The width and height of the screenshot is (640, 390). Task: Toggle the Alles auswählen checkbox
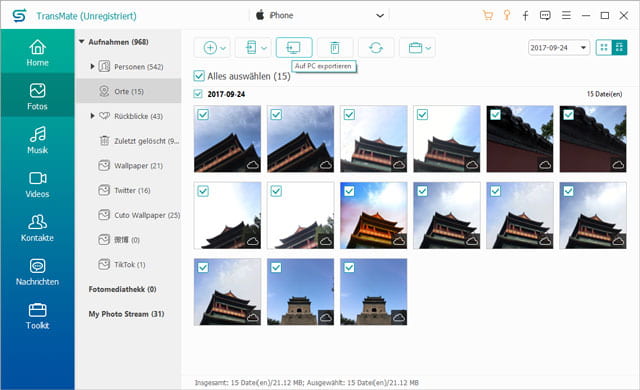pos(199,76)
